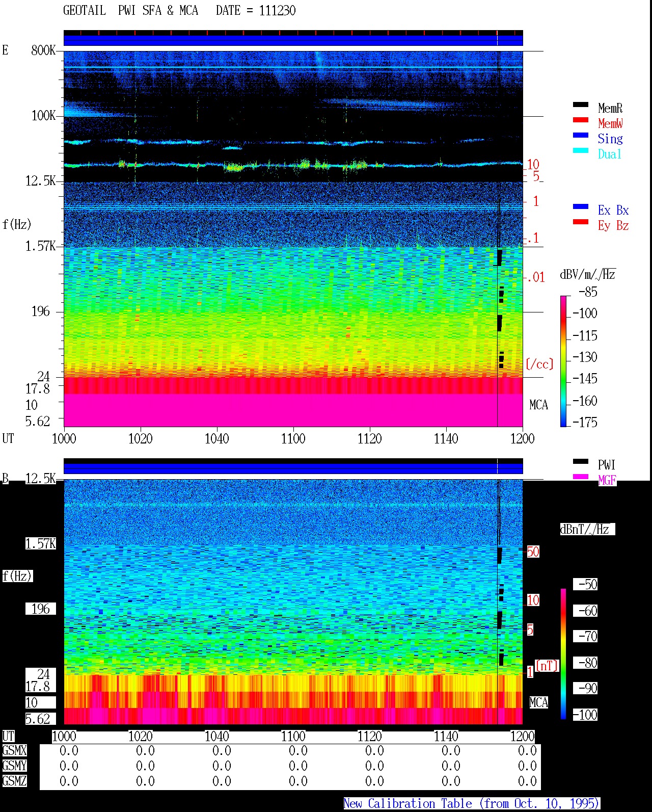Open the New Calibration Table link
This screenshot has width=652, height=812.
click(471, 803)
